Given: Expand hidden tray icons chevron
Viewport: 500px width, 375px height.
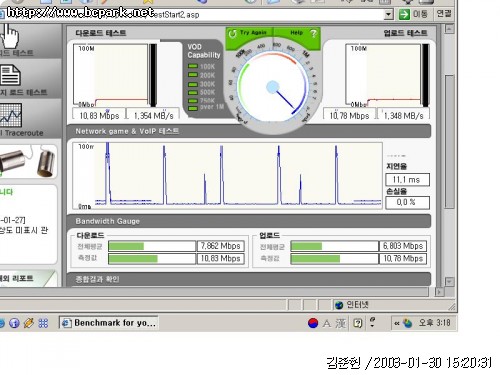Looking at the screenshot, I should tap(397, 323).
